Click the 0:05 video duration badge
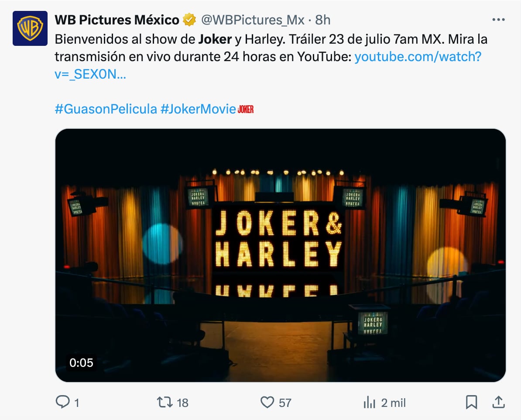This screenshot has height=420, width=521. 81,362
